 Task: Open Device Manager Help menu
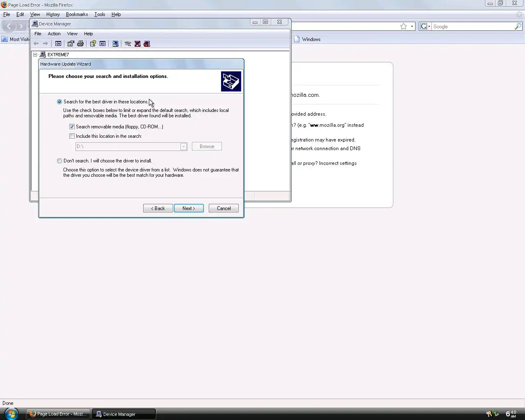point(89,34)
